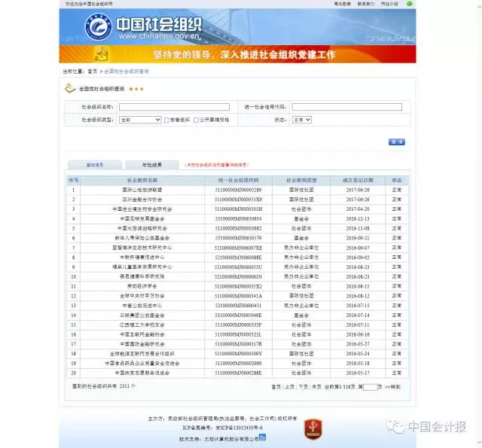
Task: Click credit code 51100000MJ00005289
Action: (238, 190)
